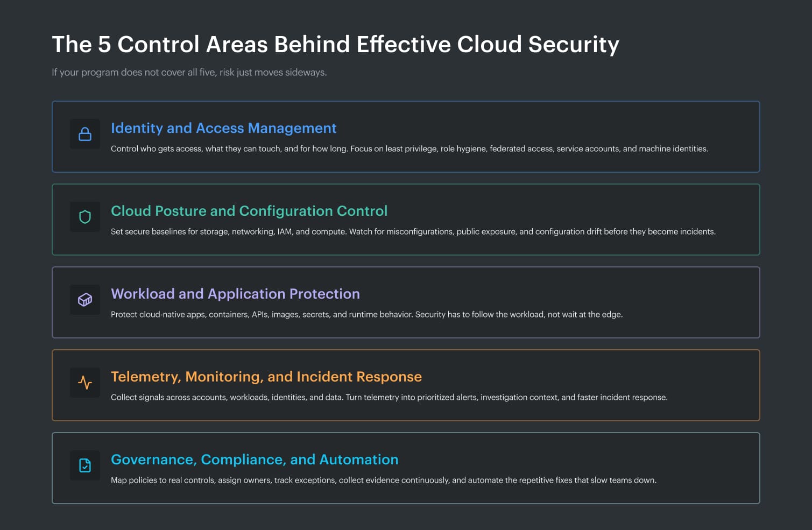Click the misconfigurations description under Cloud Posture
The image size is (812, 530).
[x=413, y=231]
